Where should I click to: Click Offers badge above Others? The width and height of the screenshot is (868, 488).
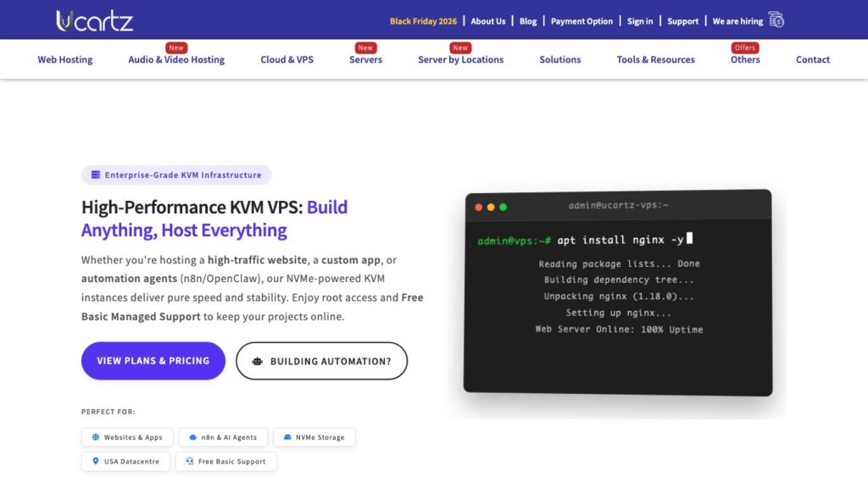[x=745, y=47]
